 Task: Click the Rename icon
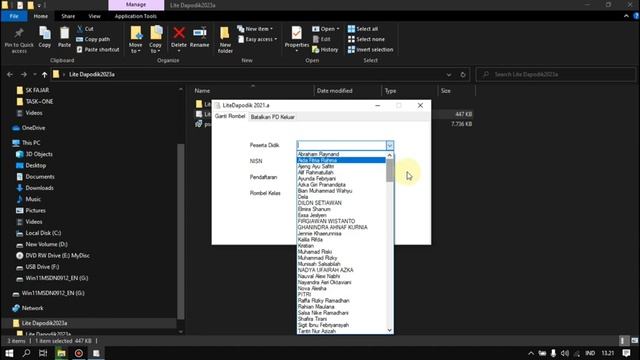[200, 37]
